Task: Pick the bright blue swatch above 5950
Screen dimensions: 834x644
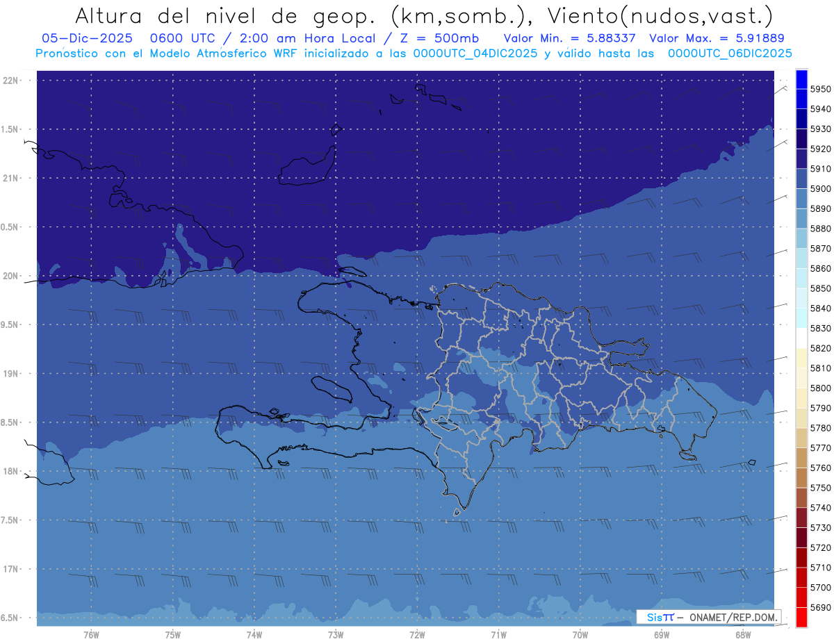Action: click(801, 79)
